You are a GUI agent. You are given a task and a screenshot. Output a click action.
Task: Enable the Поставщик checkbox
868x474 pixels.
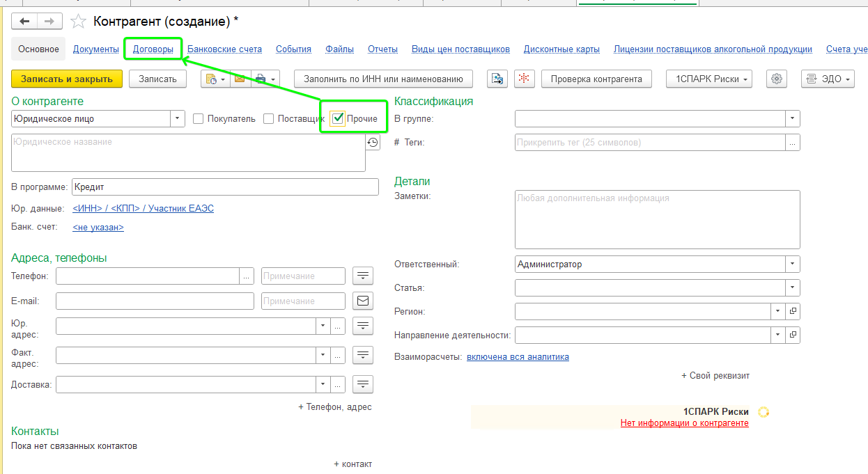[x=269, y=119]
